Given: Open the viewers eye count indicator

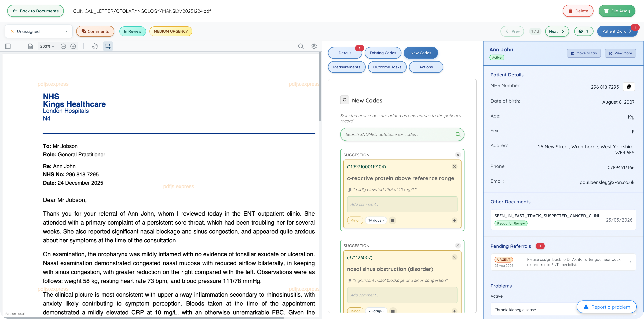Looking at the screenshot, I should pyautogui.click(x=584, y=31).
